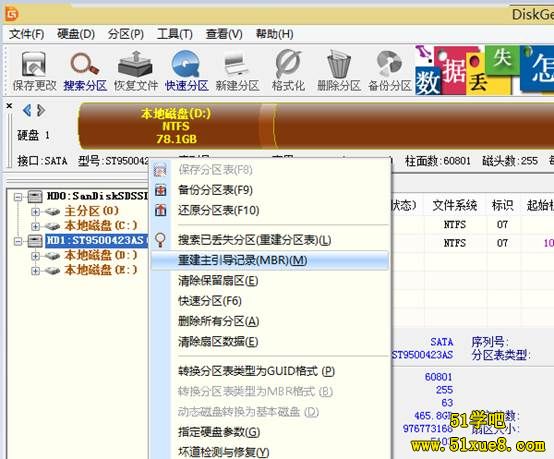
Task: Click the DiskGenius app logo icon
Action: [11, 14]
